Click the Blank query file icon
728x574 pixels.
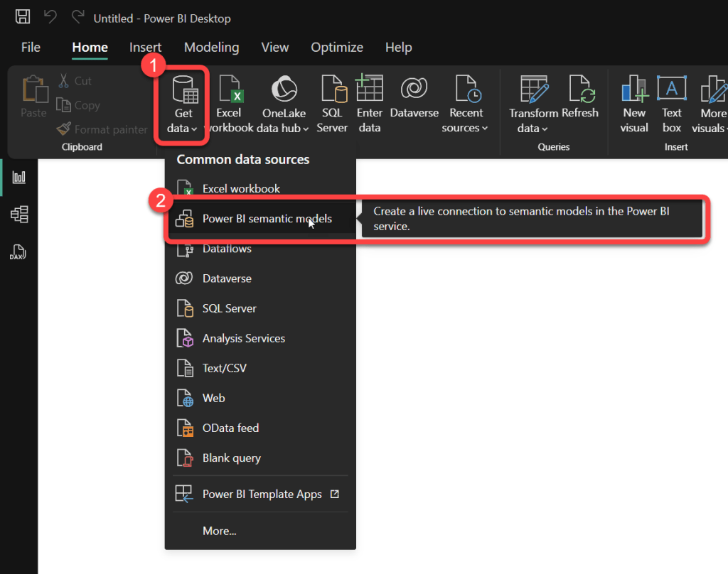185,458
